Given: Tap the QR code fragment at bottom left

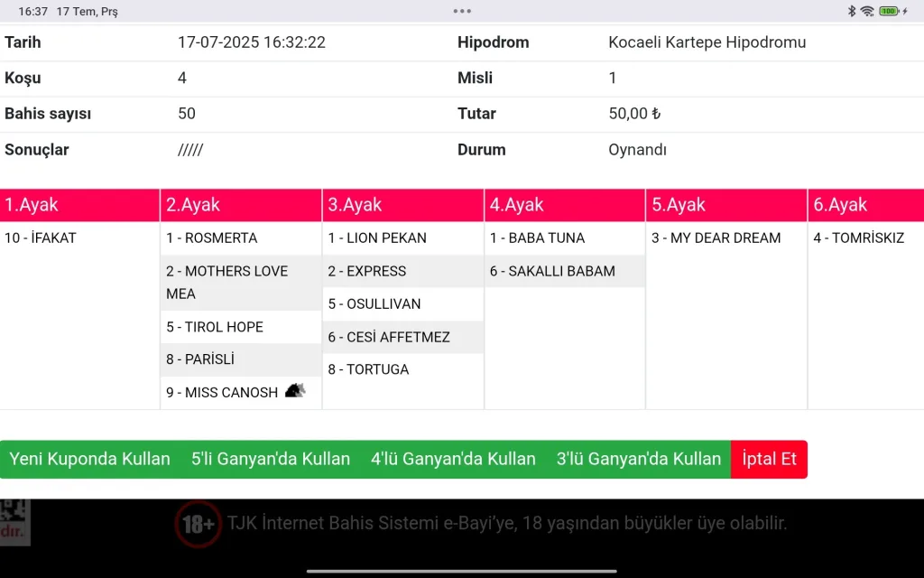Looking at the screenshot, I should 14,523.
